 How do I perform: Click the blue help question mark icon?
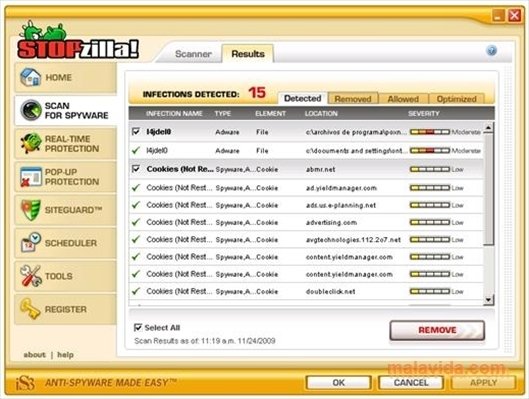tap(492, 51)
